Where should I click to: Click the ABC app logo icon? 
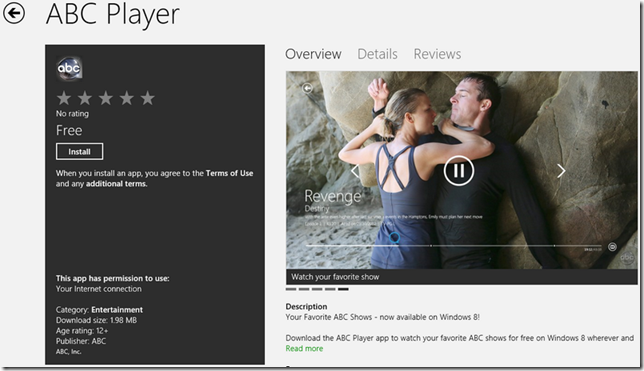click(x=69, y=68)
